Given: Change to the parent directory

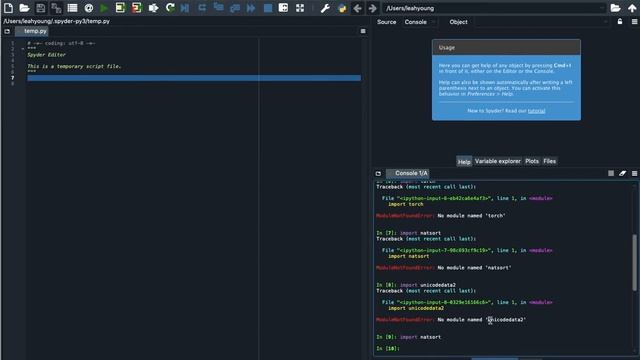Looking at the screenshot, I should (632, 8).
